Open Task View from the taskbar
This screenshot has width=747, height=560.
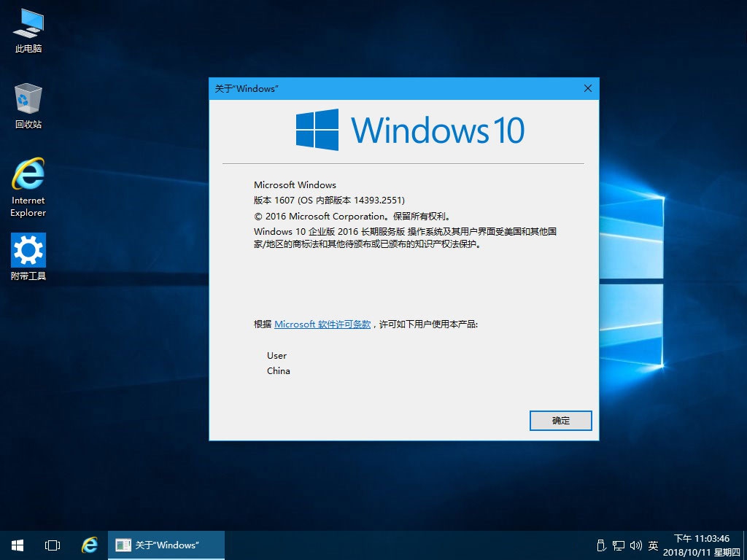(53, 545)
